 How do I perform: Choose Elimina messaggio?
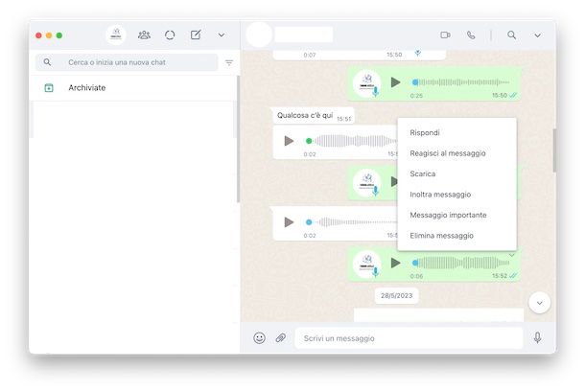point(457,236)
